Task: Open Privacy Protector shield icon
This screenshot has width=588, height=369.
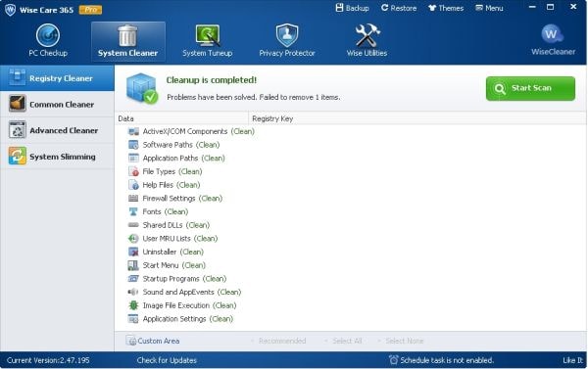Action: [287, 35]
